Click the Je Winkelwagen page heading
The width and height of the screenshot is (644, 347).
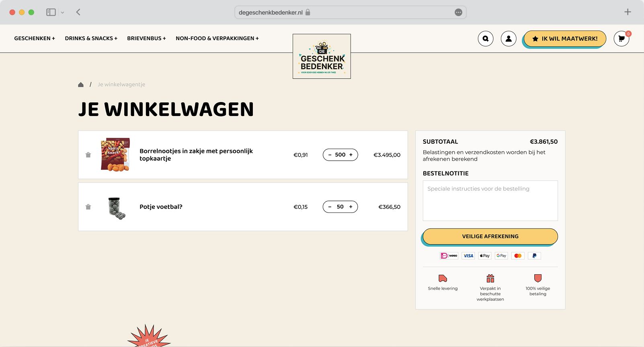pos(166,109)
